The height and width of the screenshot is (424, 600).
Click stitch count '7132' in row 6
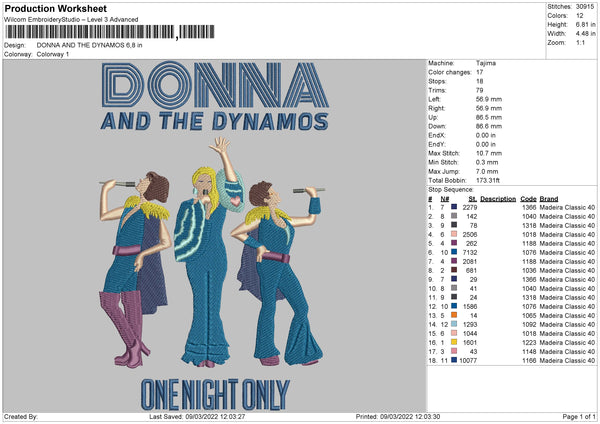pos(470,252)
